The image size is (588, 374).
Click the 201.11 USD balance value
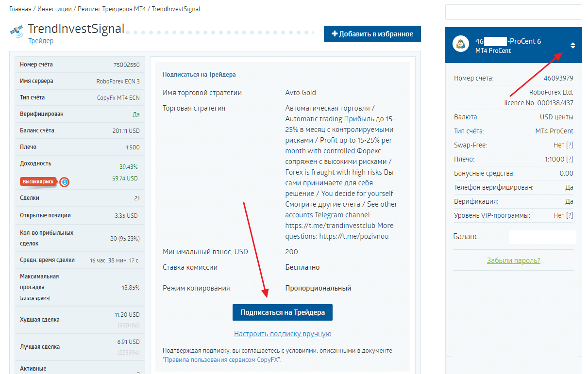click(126, 131)
